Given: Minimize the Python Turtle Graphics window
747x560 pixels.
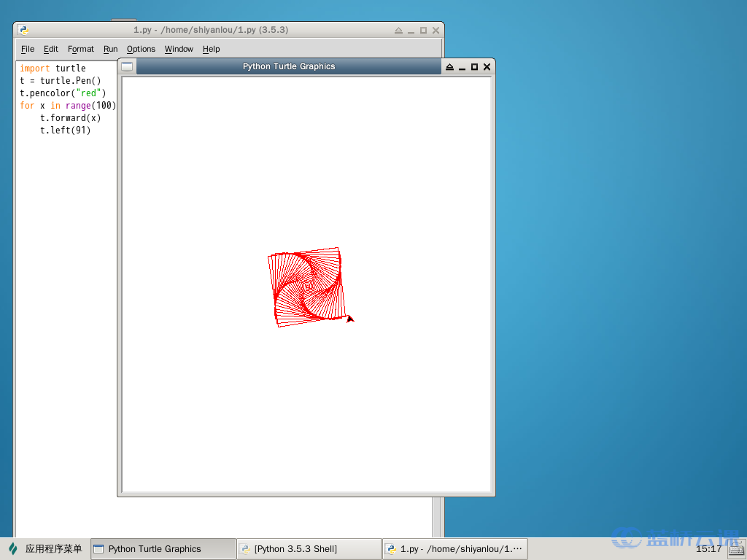Looking at the screenshot, I should (462, 67).
